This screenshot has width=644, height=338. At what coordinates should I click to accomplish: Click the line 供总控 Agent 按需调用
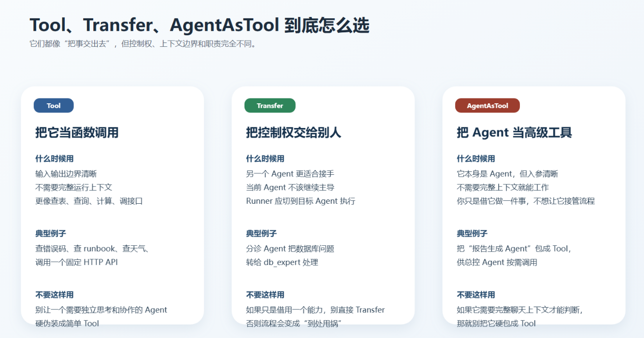(x=497, y=262)
